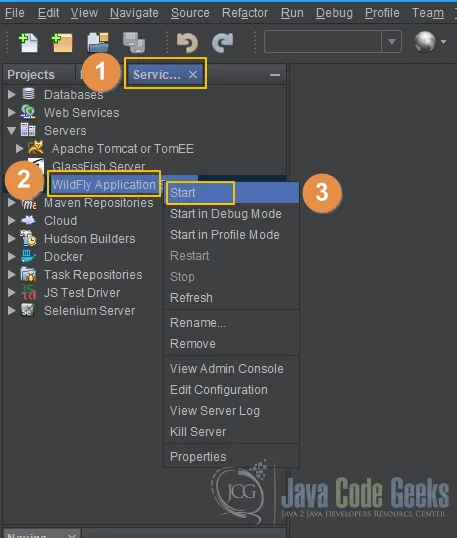This screenshot has height=538, width=457.
Task: Choose Edit Configuration
Action: click(232, 389)
